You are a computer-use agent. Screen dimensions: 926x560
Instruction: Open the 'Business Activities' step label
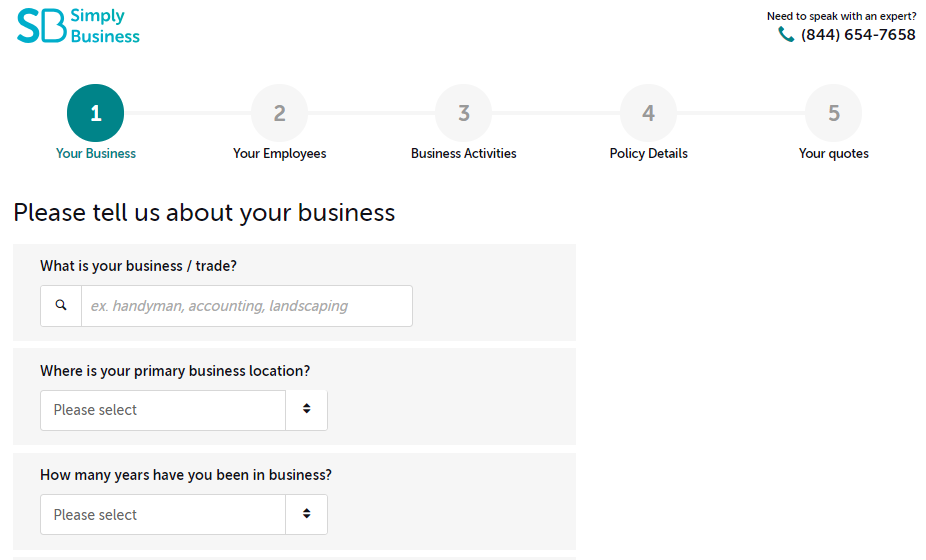pos(464,154)
